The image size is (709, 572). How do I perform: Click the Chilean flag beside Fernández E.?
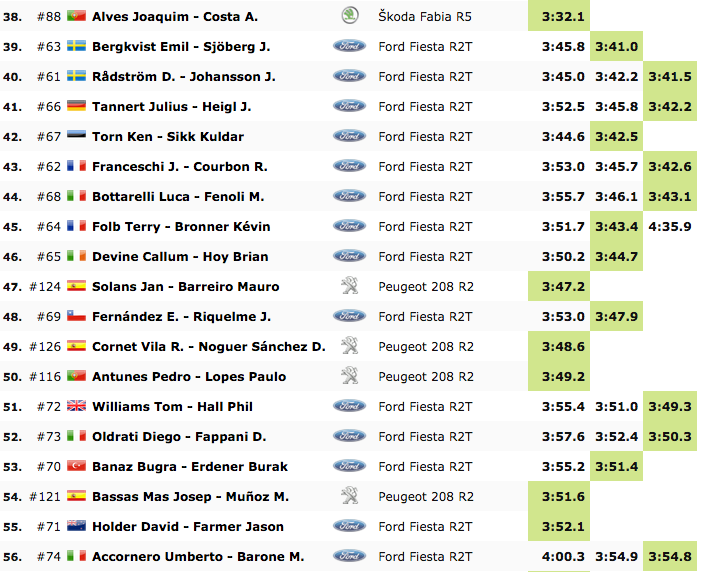(76, 316)
